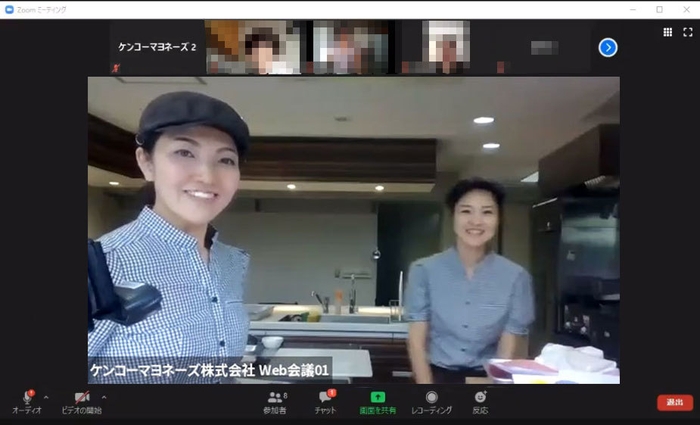Maximize the Zoom meeting window
The height and width of the screenshot is (425, 700).
coord(659,9)
